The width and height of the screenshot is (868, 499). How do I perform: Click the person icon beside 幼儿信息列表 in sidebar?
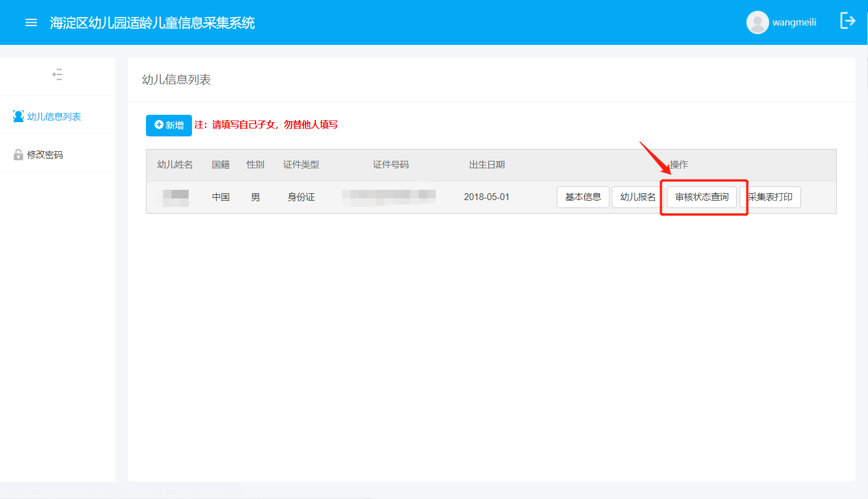pyautogui.click(x=18, y=117)
